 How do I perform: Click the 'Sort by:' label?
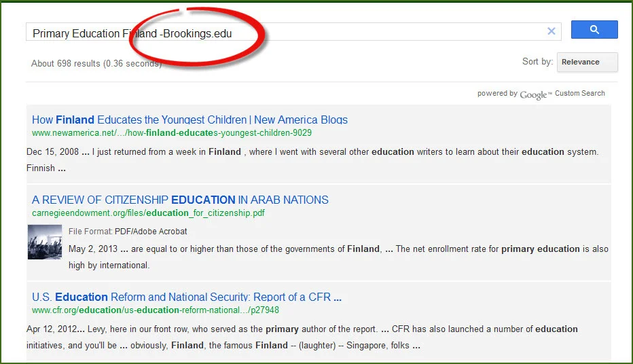(537, 62)
